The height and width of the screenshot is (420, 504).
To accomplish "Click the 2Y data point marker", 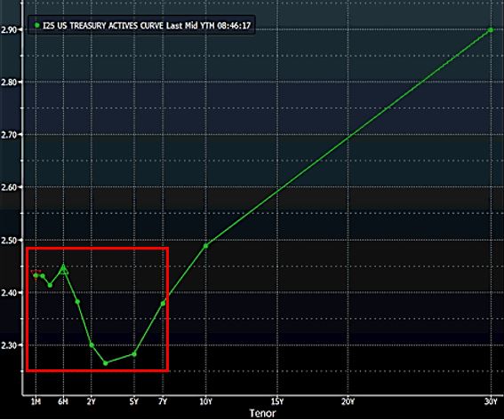I will coord(92,345).
